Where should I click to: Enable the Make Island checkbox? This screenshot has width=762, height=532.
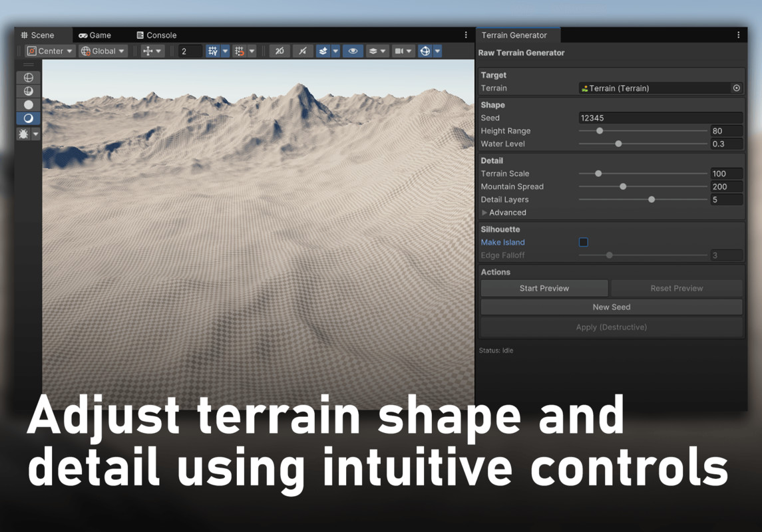tap(584, 242)
